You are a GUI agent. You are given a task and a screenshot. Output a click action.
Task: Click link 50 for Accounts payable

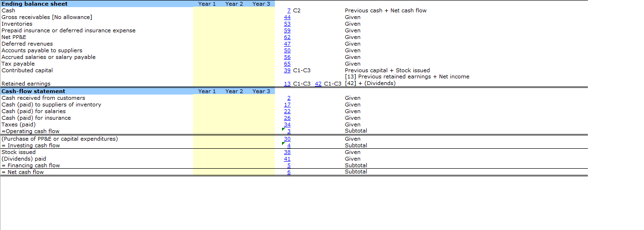click(287, 50)
